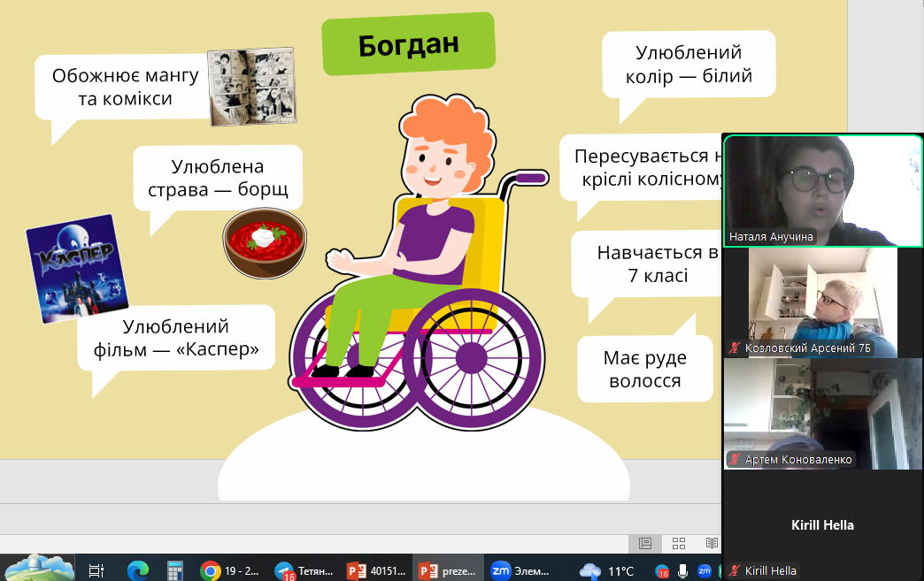Switch to the PowerPoint window "40151..."

pos(377,570)
